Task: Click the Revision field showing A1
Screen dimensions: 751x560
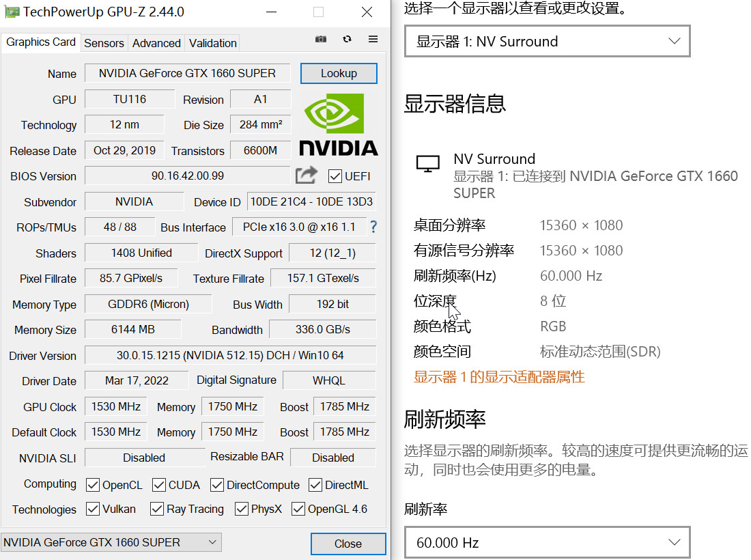Action: [x=261, y=99]
